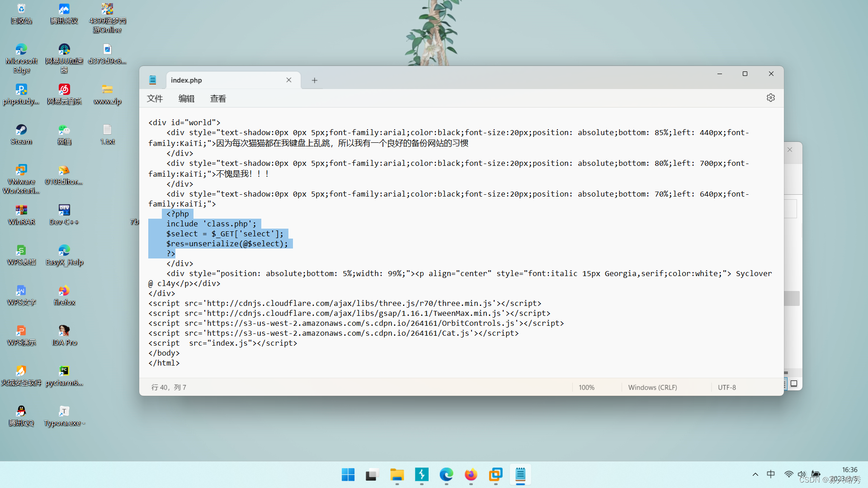The width and height of the screenshot is (868, 488).
Task: Select the 查看 menu option
Action: click(x=217, y=99)
